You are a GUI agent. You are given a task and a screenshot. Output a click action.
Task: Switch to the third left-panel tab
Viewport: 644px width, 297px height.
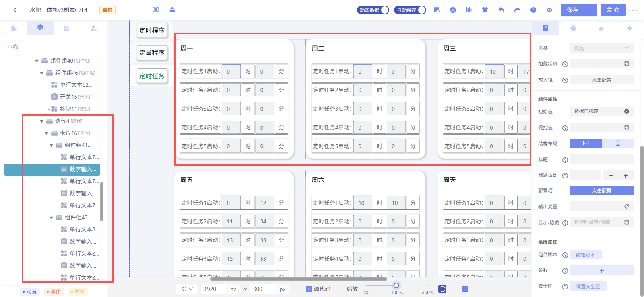pos(66,28)
